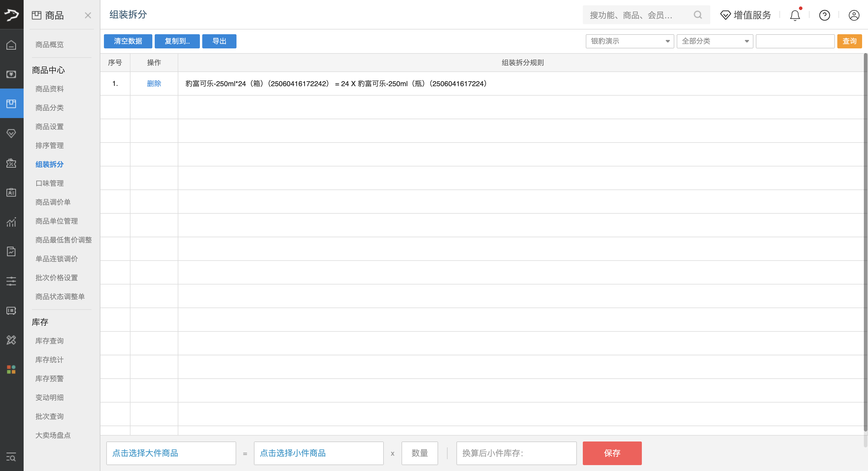Open the staff ID card icon in rail
This screenshot has width=868, height=471.
tap(12, 192)
